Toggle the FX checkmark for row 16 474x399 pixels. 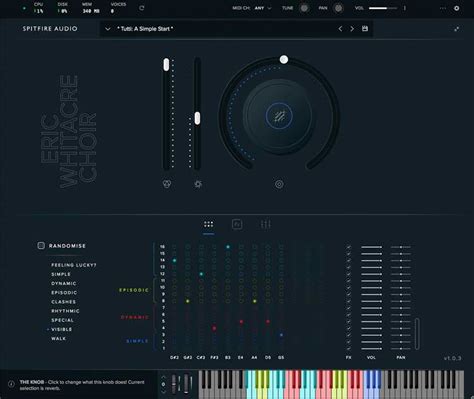349,247
